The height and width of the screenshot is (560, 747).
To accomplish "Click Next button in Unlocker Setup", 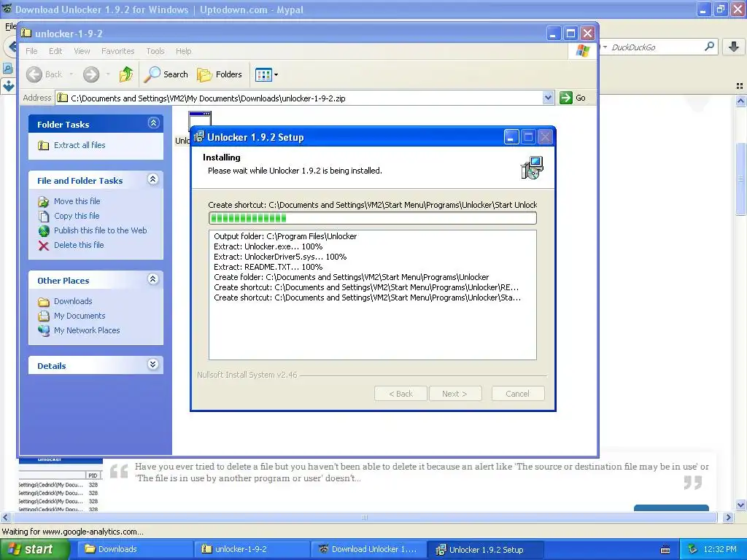I will click(454, 394).
